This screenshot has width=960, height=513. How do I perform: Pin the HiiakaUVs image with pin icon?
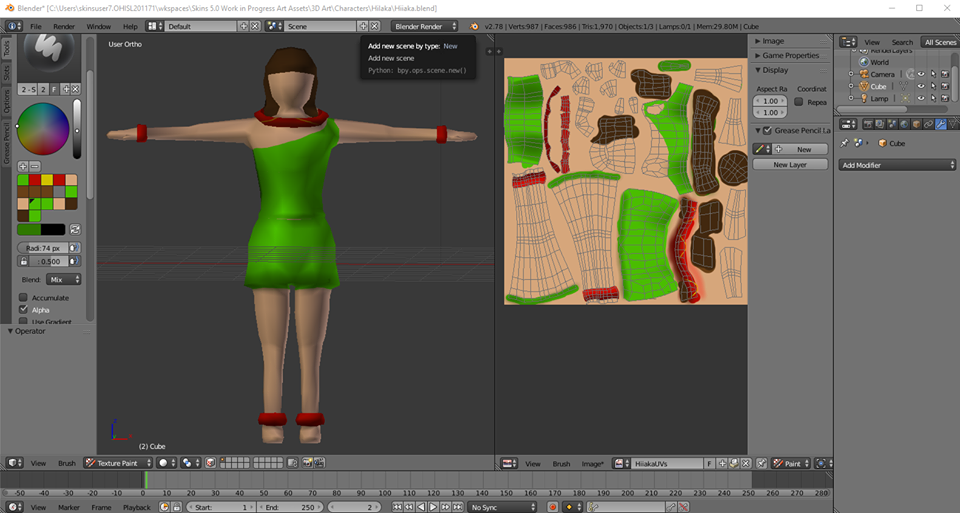tap(762, 463)
